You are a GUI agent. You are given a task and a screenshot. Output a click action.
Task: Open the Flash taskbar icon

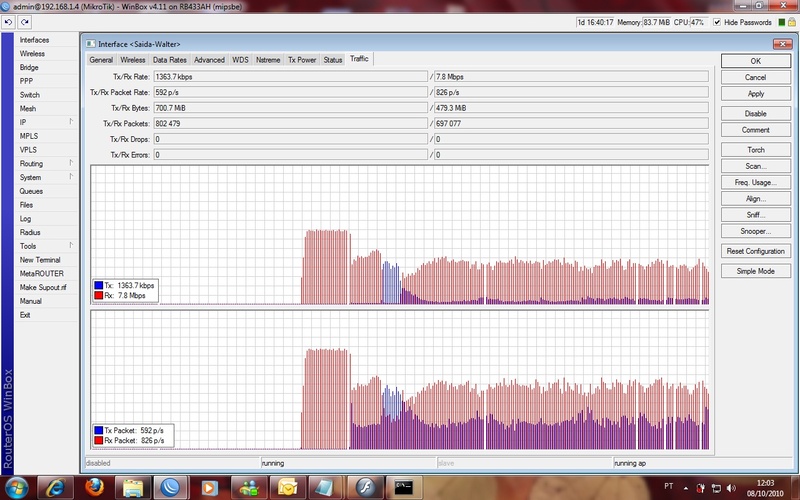click(365, 488)
